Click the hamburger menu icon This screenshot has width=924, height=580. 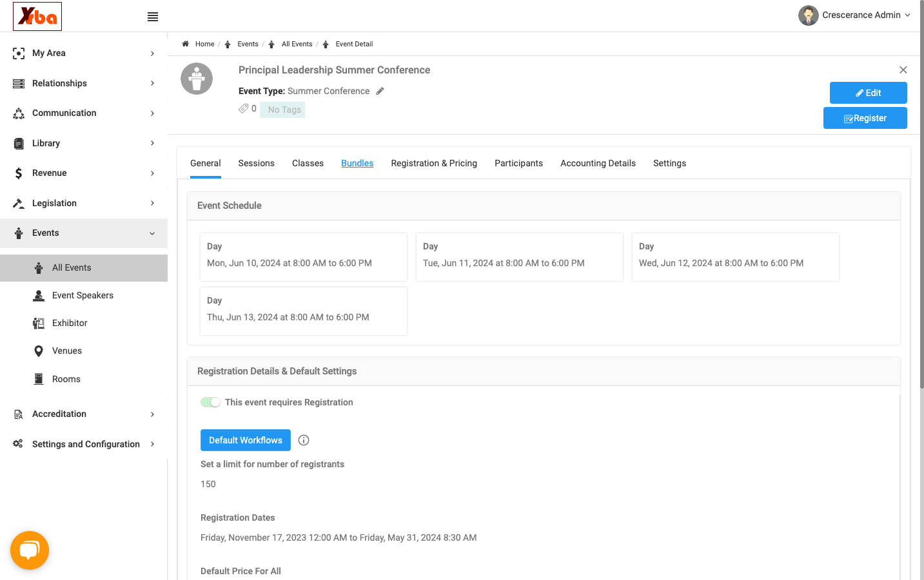click(153, 17)
